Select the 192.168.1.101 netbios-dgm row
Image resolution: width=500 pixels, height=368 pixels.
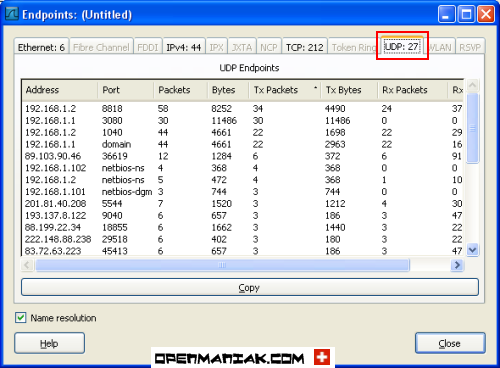click(243, 192)
